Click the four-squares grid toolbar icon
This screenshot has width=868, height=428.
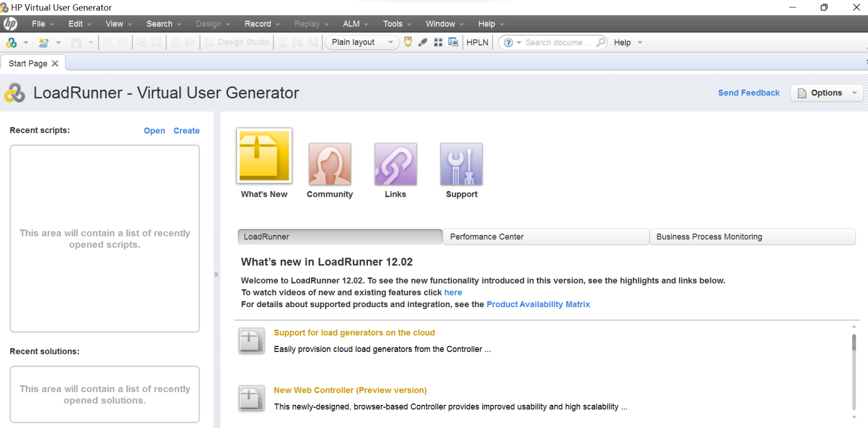pos(438,42)
